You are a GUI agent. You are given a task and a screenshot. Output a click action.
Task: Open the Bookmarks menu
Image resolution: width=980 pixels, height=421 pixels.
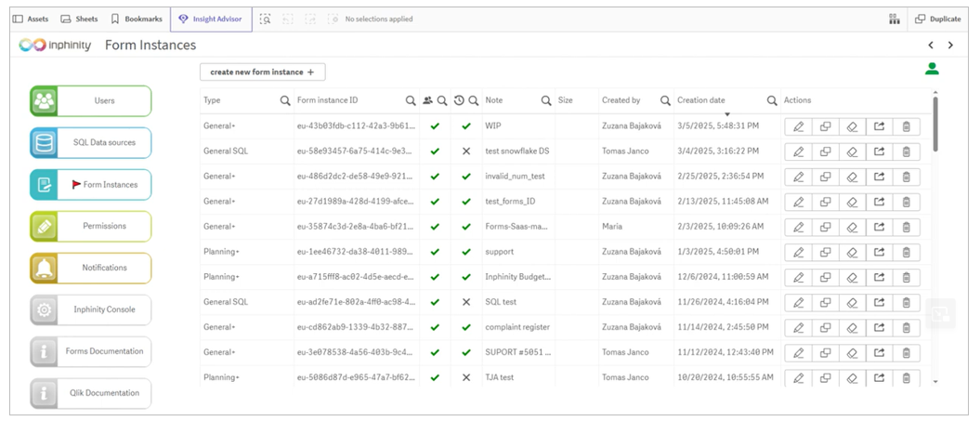137,20
